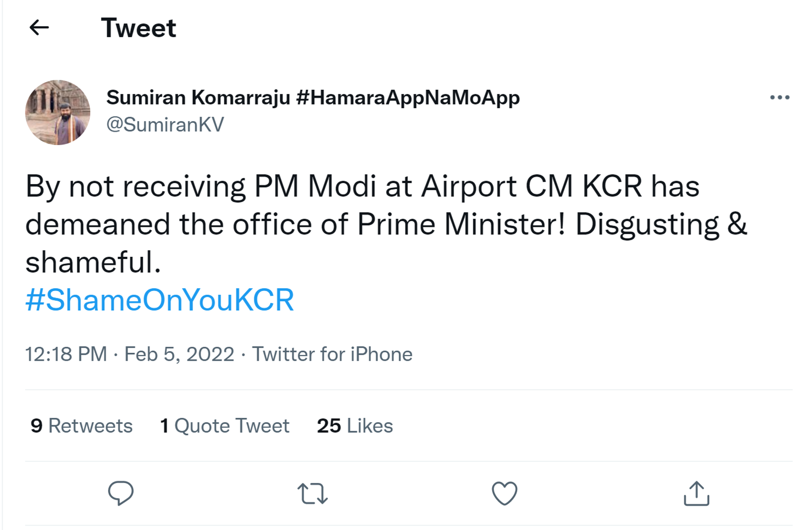The width and height of the screenshot is (812, 530).
Task: Click the 12:18 PM timestamp
Action: tap(66, 354)
